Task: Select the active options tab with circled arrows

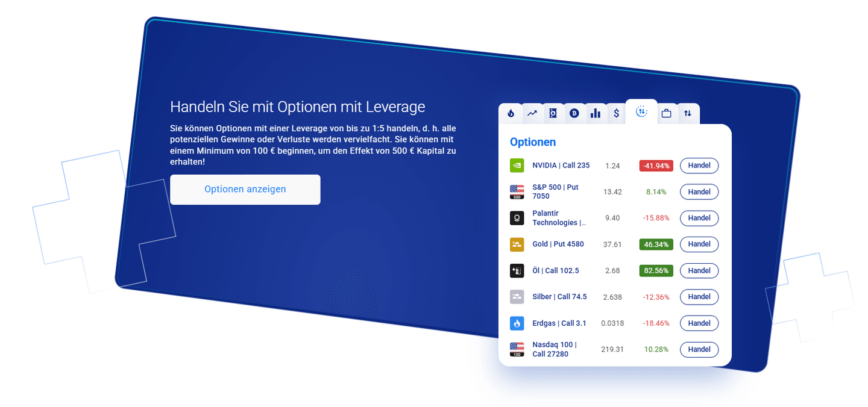Action: click(x=641, y=111)
